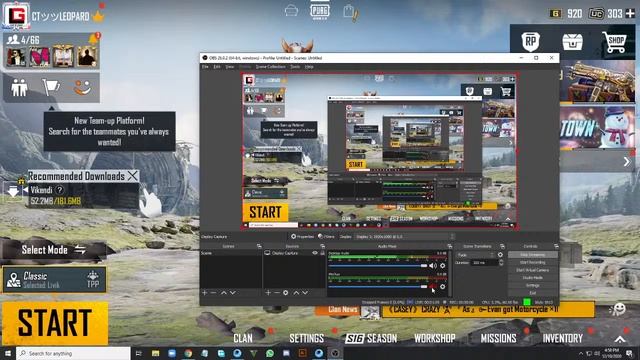Click the notification bell above friend avatars
Image resolution: width=640 pixels, height=360 pixels.
[x=93, y=39]
